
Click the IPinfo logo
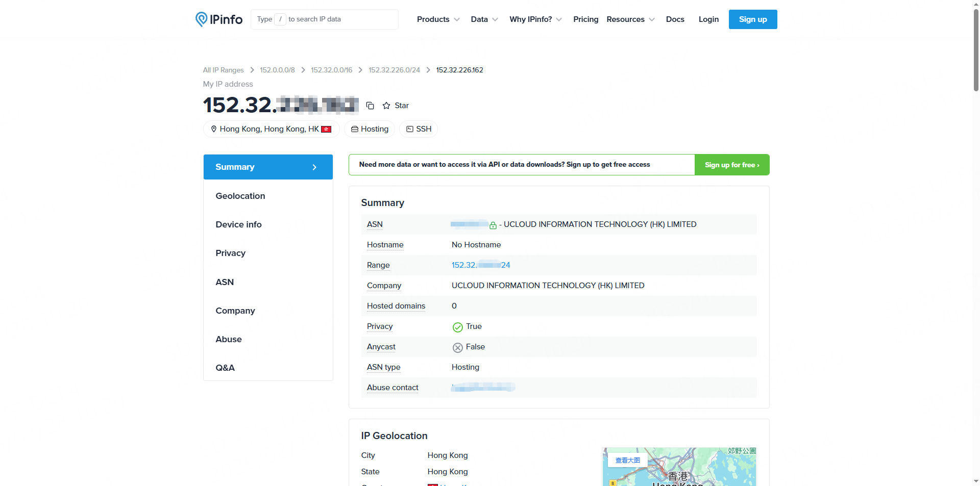click(219, 19)
